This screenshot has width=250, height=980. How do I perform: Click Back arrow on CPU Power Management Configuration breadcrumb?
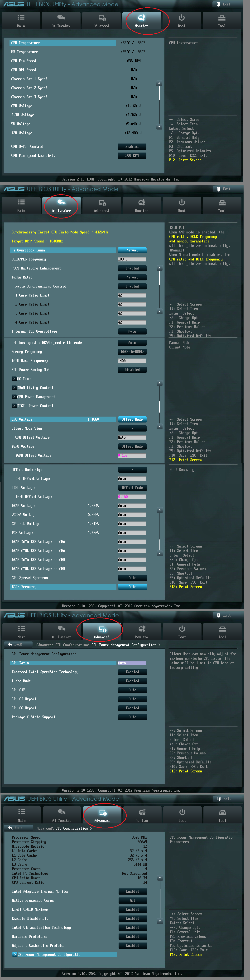10,644
